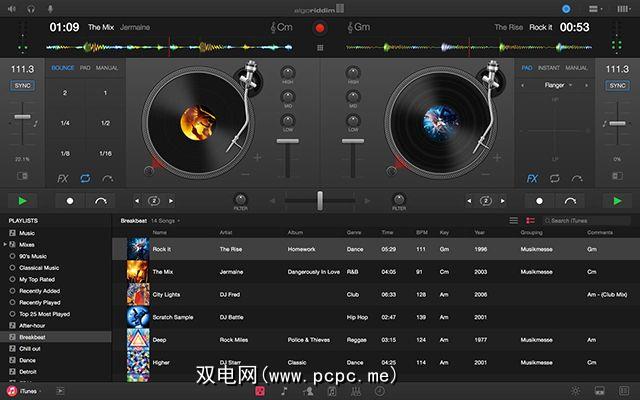The image size is (640, 400).
Task: Open the sampler grid icon below record
Action: tap(320, 48)
